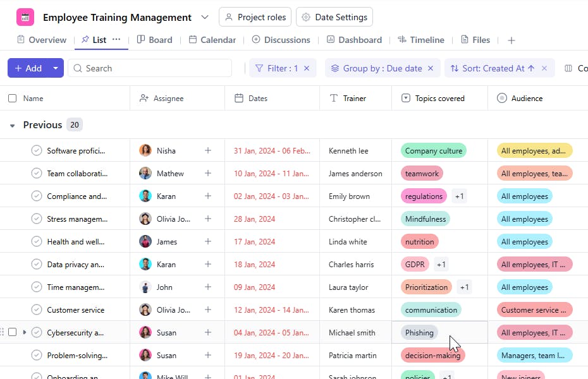Open the date 28 Jan, 2024

coord(255,219)
